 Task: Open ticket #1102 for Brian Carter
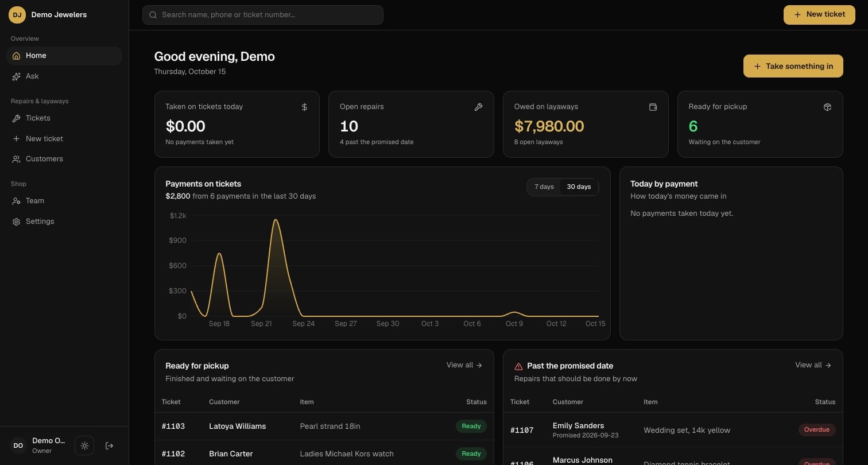(x=324, y=454)
